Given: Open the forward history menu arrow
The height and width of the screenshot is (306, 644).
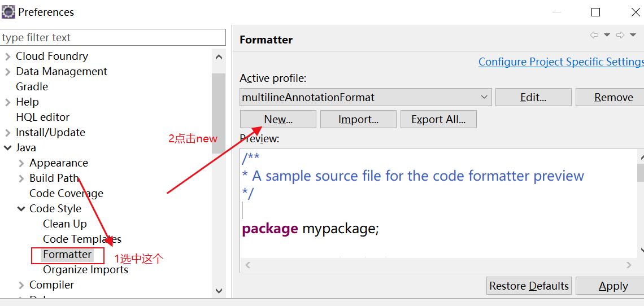Looking at the screenshot, I should pyautogui.click(x=633, y=36).
